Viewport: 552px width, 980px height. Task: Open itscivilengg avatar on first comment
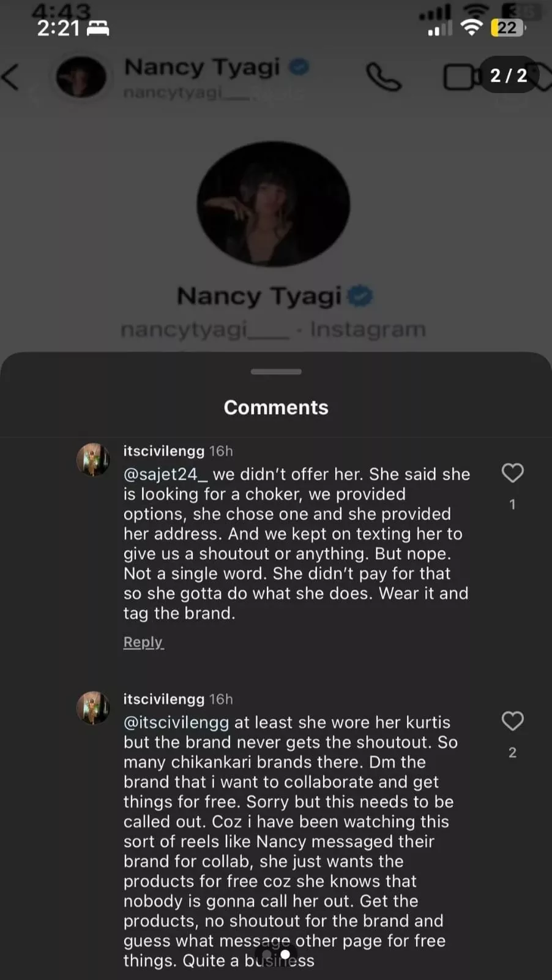(x=93, y=459)
